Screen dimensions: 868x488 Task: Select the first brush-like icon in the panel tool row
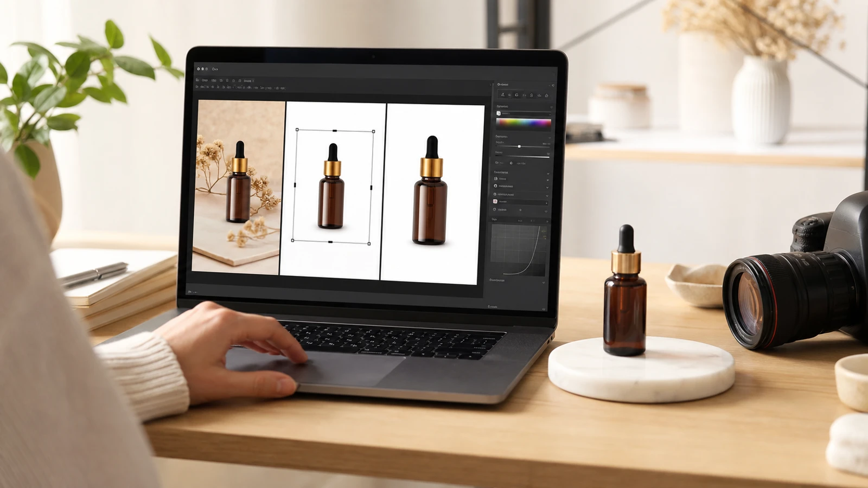point(503,95)
